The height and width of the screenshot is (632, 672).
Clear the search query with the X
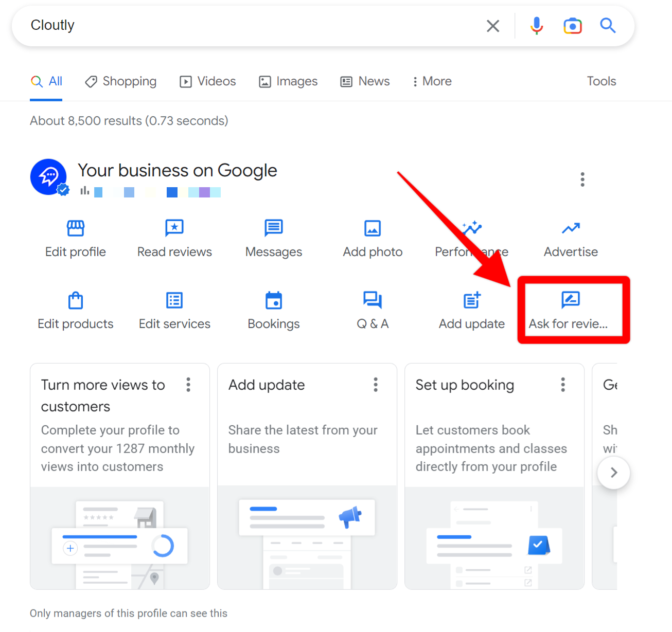(x=492, y=25)
